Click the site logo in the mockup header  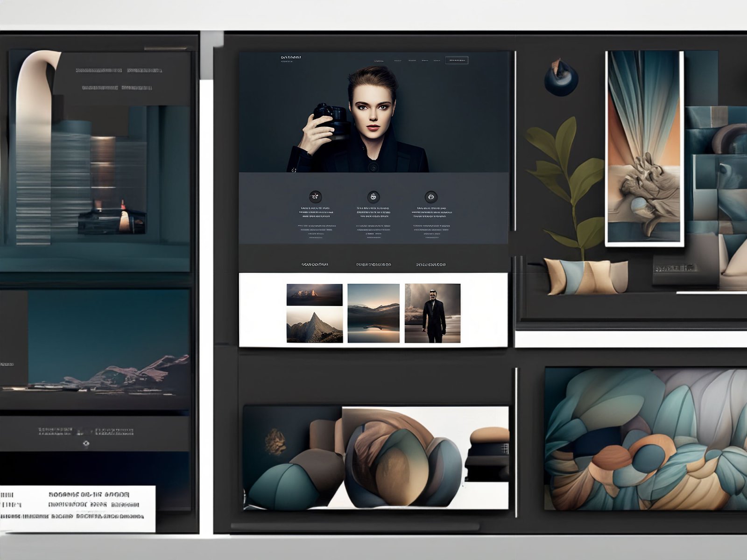click(x=291, y=58)
